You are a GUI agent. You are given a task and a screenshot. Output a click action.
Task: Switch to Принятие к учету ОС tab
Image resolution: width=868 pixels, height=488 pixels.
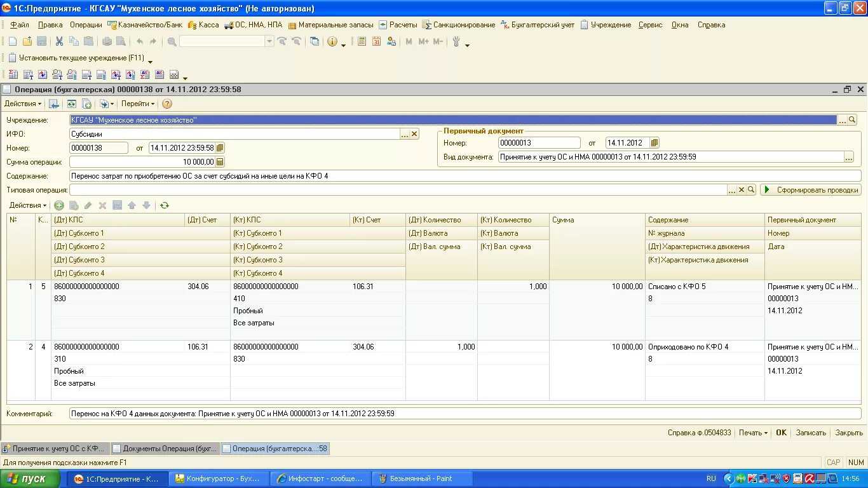(x=55, y=449)
